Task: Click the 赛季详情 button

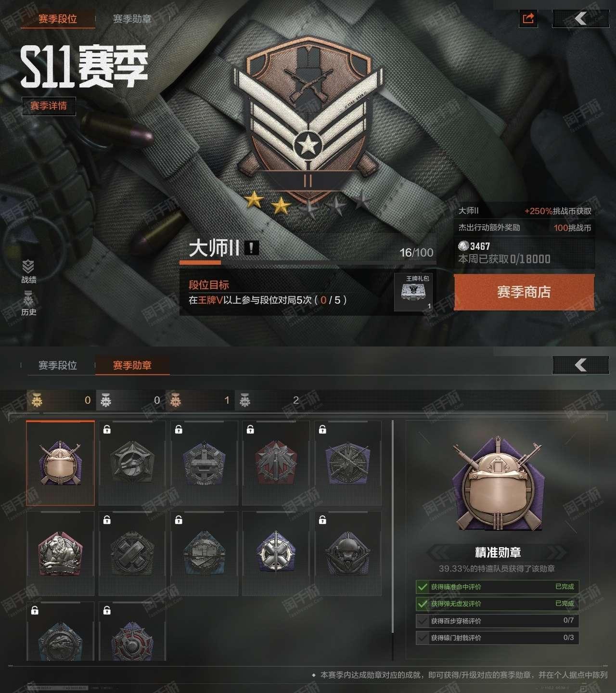Action: tap(49, 106)
